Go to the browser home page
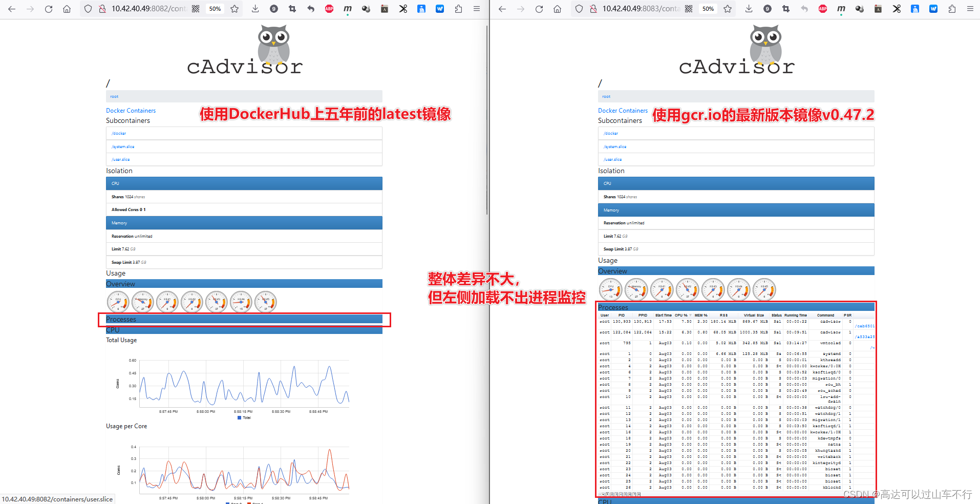Image resolution: width=980 pixels, height=504 pixels. [x=67, y=9]
